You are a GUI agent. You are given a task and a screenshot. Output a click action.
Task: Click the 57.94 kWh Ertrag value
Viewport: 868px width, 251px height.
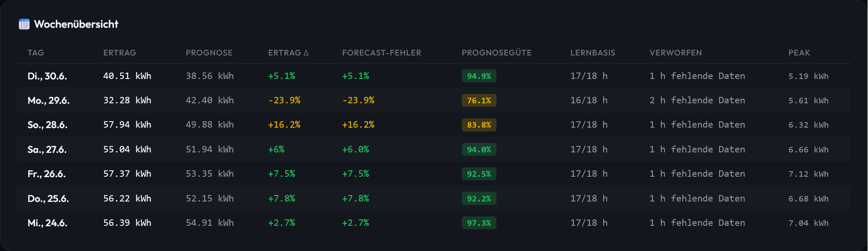coord(127,125)
